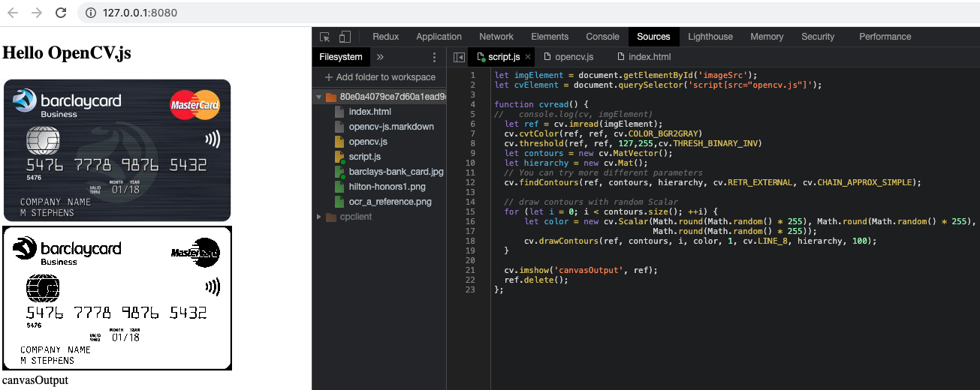980x390 pixels.
Task: Open the Security tab
Action: pos(818,37)
